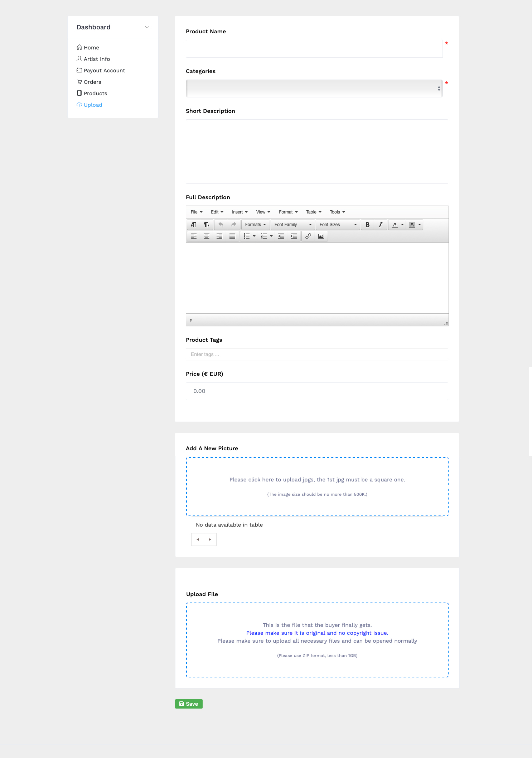This screenshot has width=532, height=758.
Task: Toggle italic formatting
Action: coord(380,225)
